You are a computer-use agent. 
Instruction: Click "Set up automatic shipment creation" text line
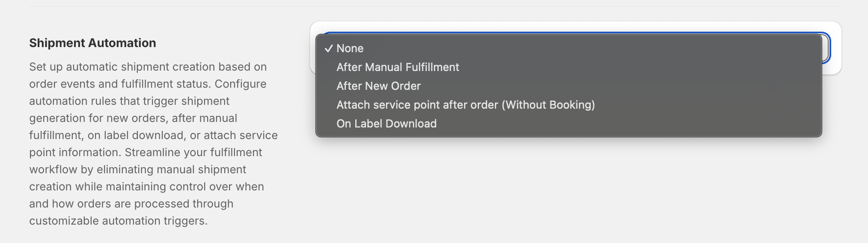coord(148,67)
